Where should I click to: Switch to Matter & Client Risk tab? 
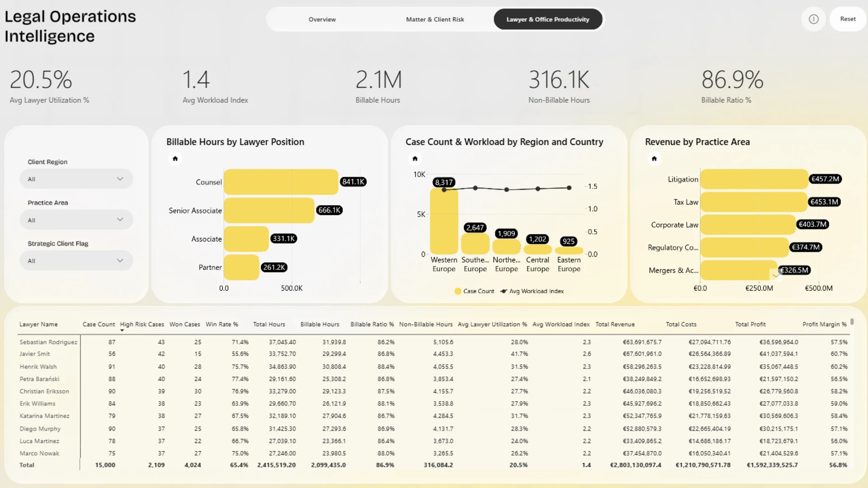[x=435, y=19]
